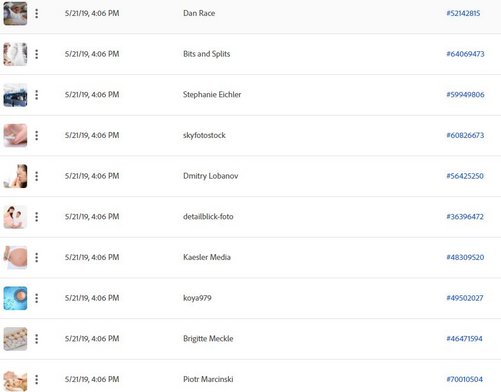Open asset #60826673 link

click(465, 135)
